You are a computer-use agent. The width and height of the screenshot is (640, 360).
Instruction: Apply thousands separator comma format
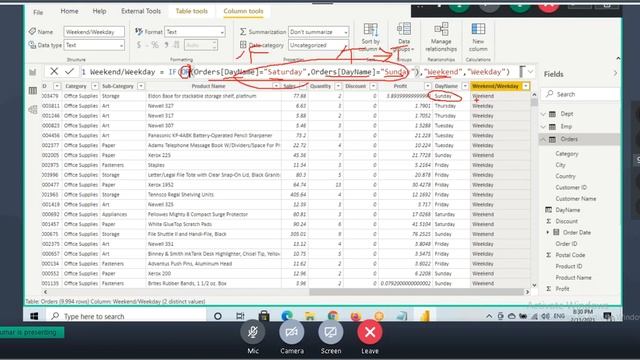166,45
